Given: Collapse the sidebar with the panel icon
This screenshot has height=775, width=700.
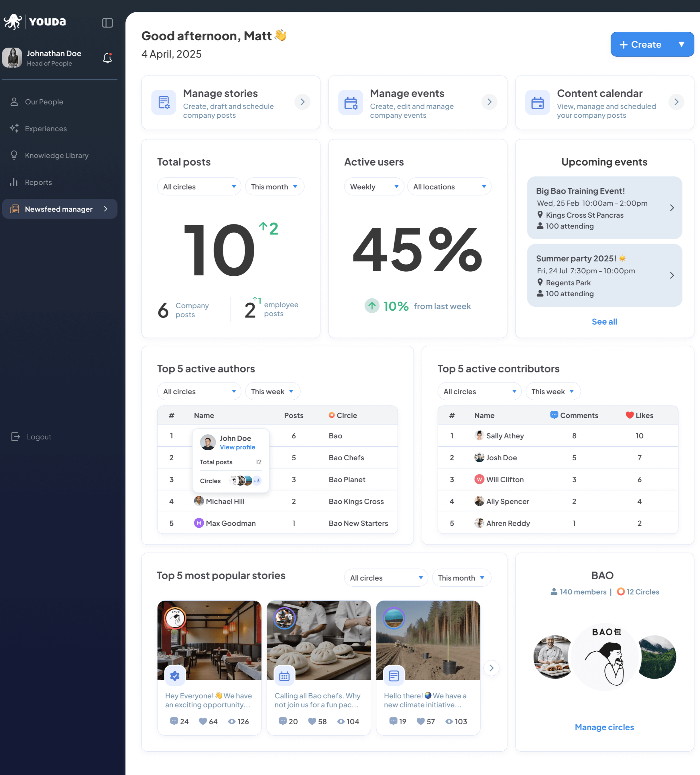Looking at the screenshot, I should [x=107, y=23].
